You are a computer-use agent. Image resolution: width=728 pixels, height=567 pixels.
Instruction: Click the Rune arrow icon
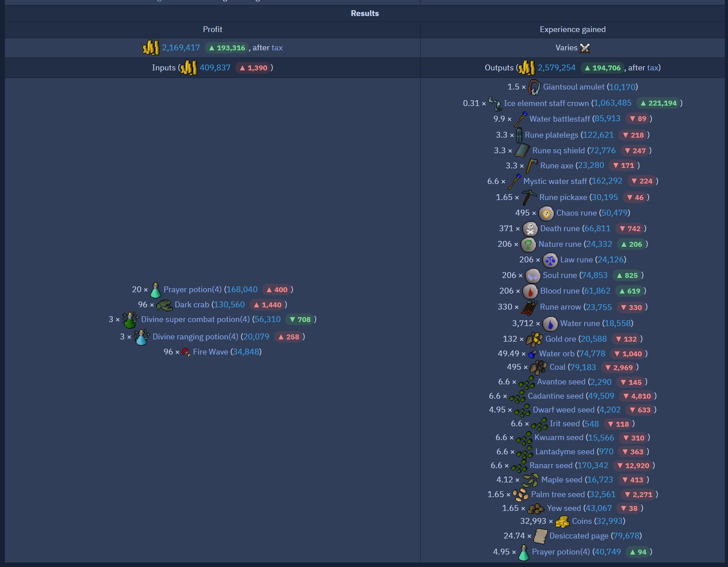(529, 307)
